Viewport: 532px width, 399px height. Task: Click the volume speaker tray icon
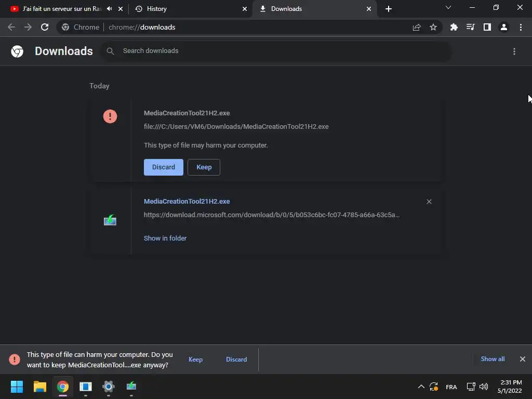484,387
